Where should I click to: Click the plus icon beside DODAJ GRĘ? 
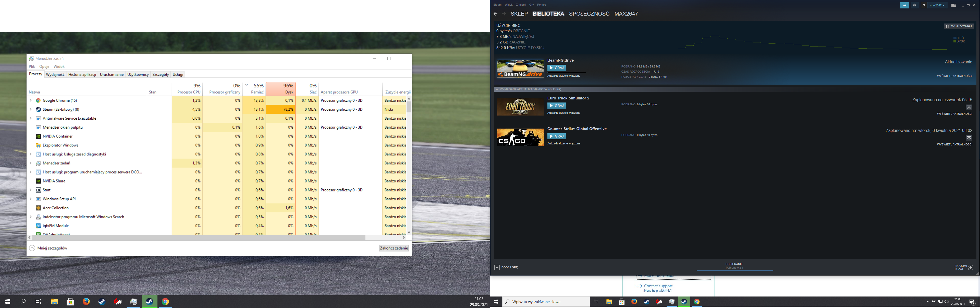(x=497, y=268)
